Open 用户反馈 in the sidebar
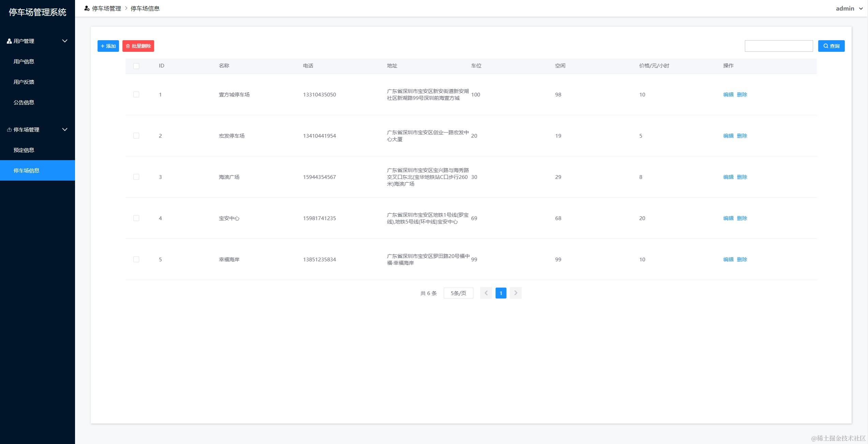 click(24, 82)
